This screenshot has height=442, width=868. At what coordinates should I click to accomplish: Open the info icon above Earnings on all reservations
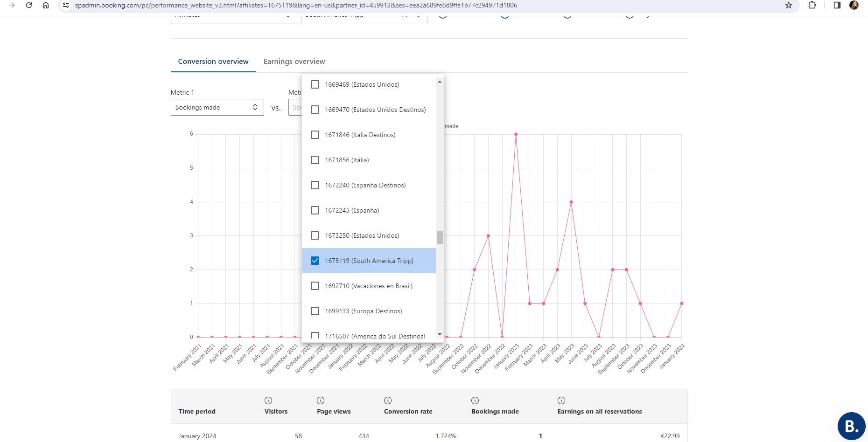561,401
